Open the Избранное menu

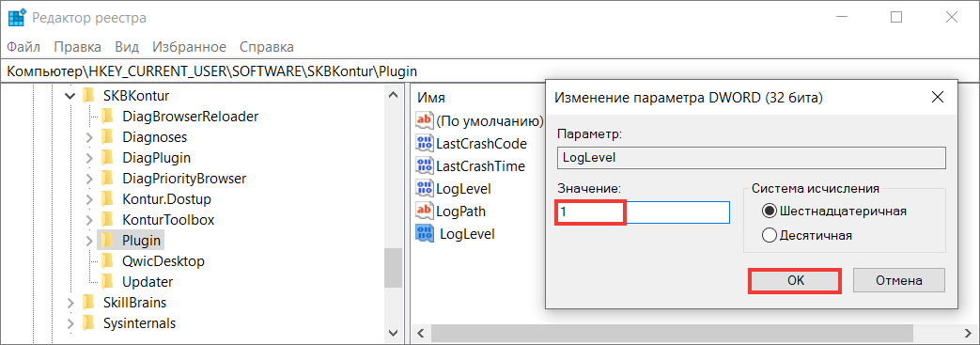click(190, 47)
